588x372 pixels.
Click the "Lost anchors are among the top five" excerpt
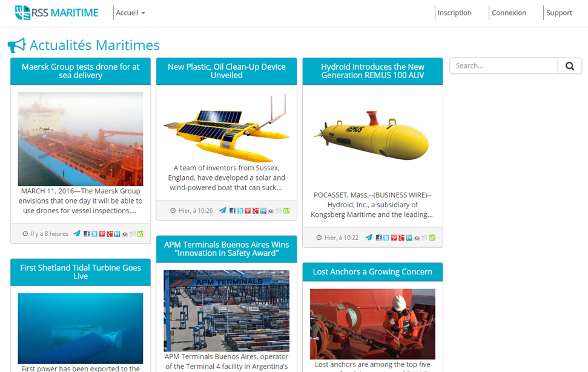pyautogui.click(x=373, y=366)
